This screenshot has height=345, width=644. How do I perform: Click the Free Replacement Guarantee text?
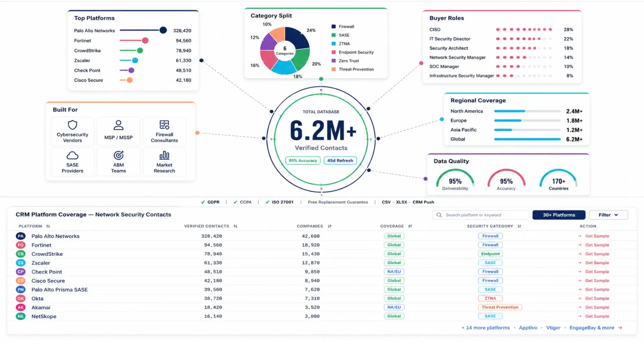338,202
